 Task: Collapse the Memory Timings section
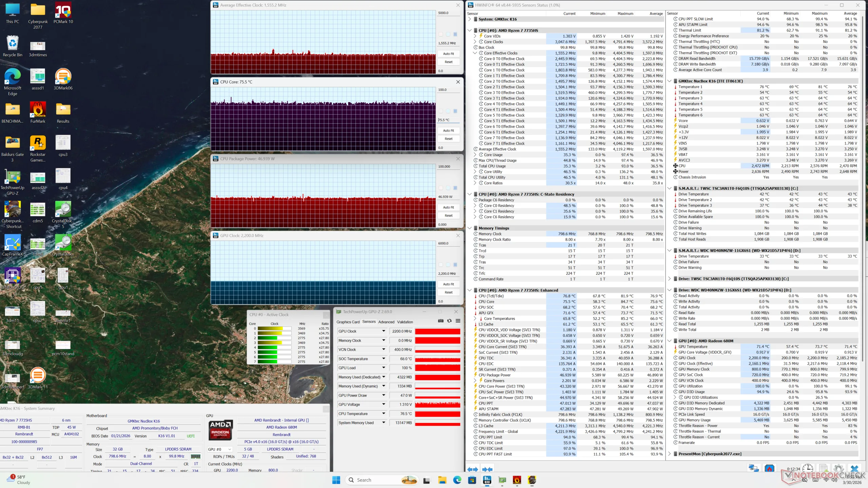[x=470, y=228]
